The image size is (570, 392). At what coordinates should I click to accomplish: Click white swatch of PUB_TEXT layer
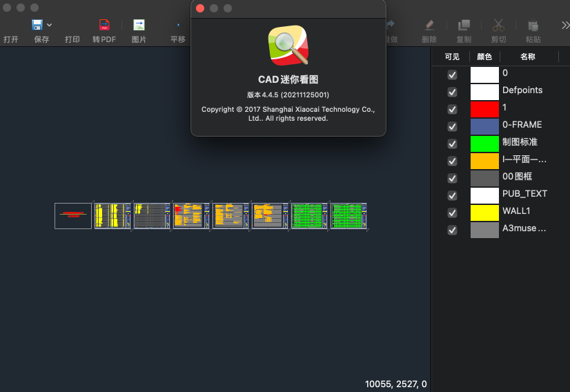point(484,195)
